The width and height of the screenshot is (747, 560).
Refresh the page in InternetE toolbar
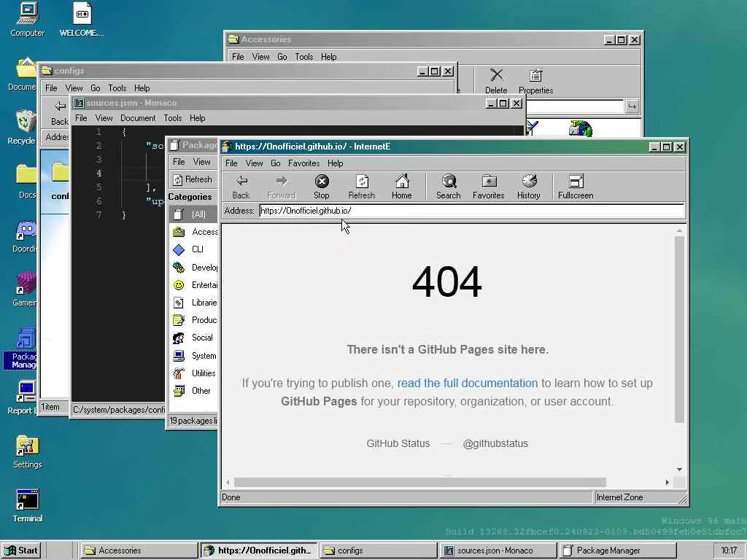(x=362, y=187)
